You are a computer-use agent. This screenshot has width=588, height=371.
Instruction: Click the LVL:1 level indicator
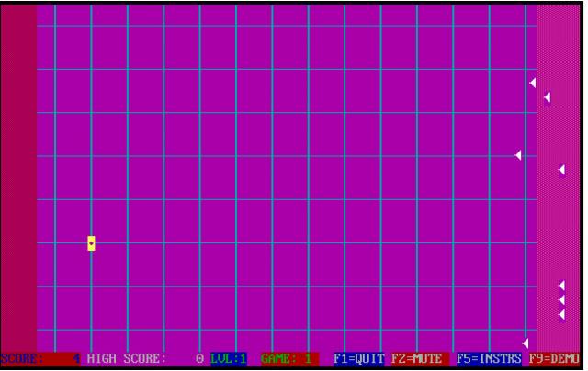229,358
